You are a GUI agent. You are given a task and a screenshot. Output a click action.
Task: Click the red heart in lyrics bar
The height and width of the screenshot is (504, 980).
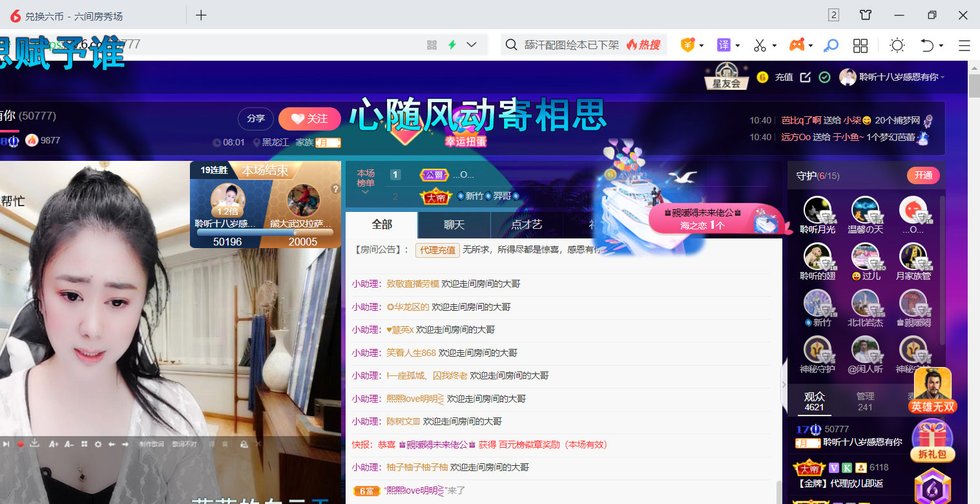click(21, 445)
